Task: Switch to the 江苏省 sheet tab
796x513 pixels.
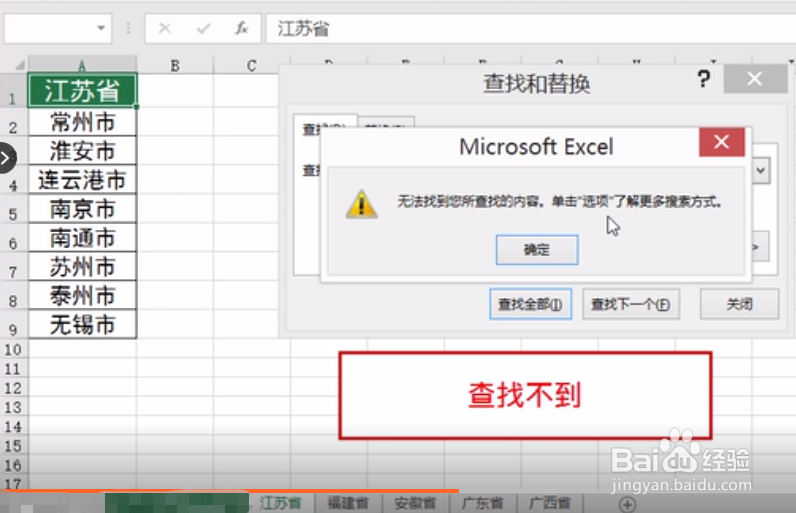Action: click(x=281, y=503)
